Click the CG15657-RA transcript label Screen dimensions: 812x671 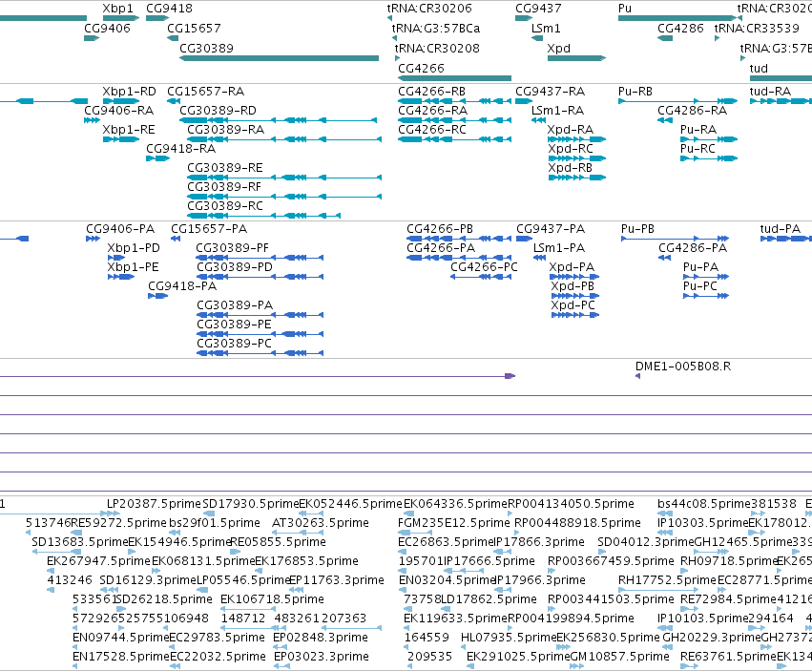(x=205, y=92)
